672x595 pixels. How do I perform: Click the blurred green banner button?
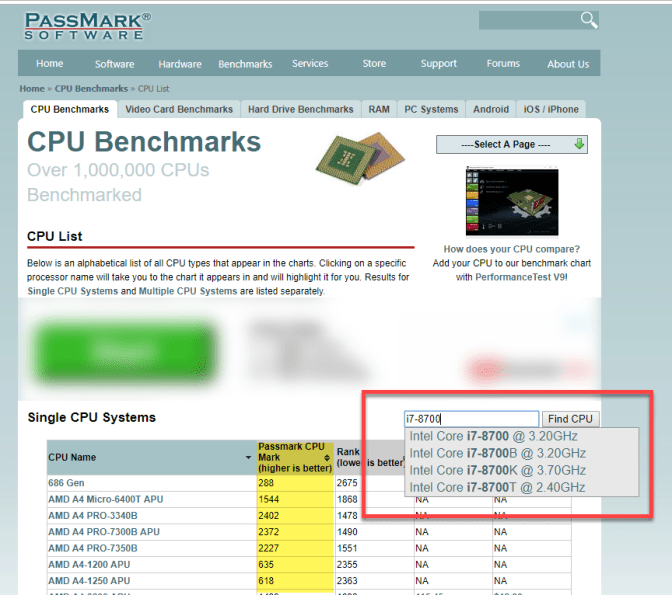coord(124,352)
